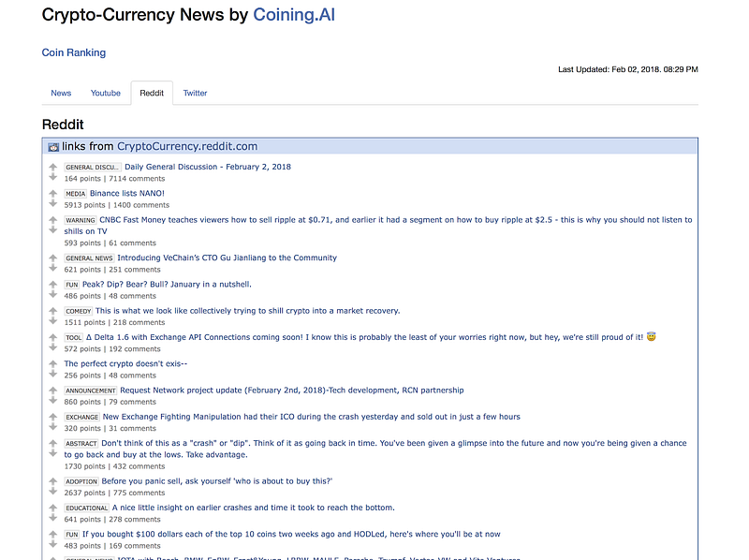Screen dimensions: 749x560
Task: Upvote the Don't think of this as a crash post
Action: pos(53,444)
